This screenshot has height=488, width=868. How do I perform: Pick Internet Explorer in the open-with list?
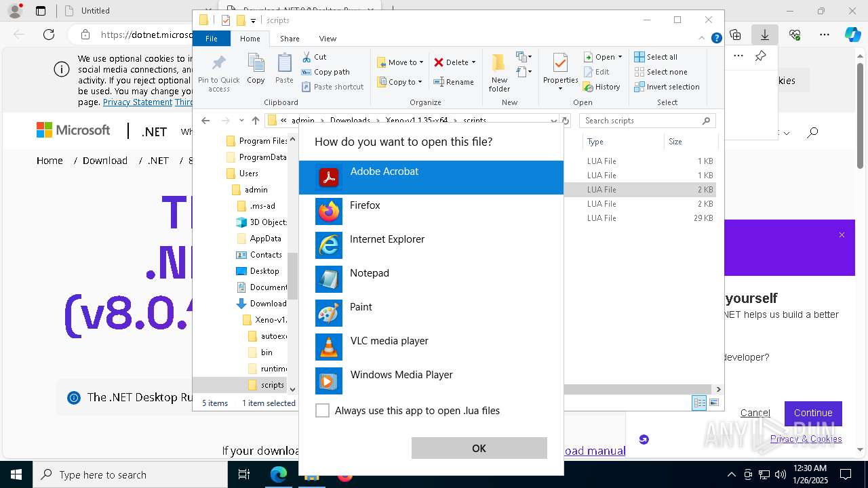click(431, 245)
